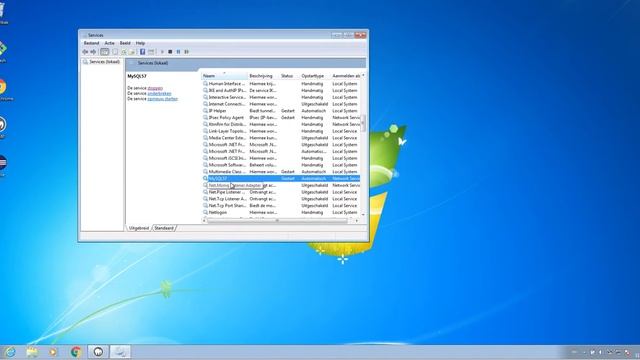
Task: Open the Help menu
Action: 140,43
